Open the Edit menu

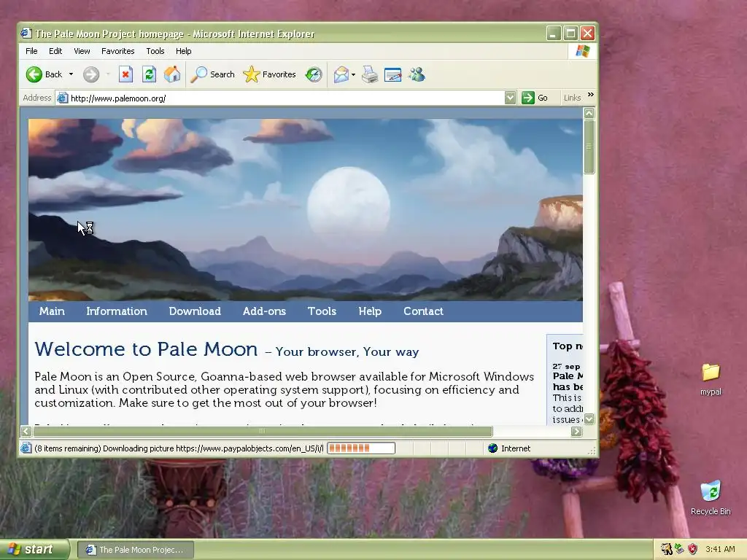point(55,51)
